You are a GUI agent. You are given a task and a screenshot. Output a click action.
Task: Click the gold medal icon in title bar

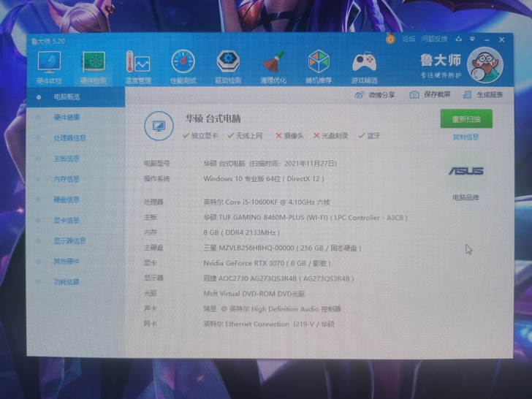pyautogui.click(x=390, y=39)
